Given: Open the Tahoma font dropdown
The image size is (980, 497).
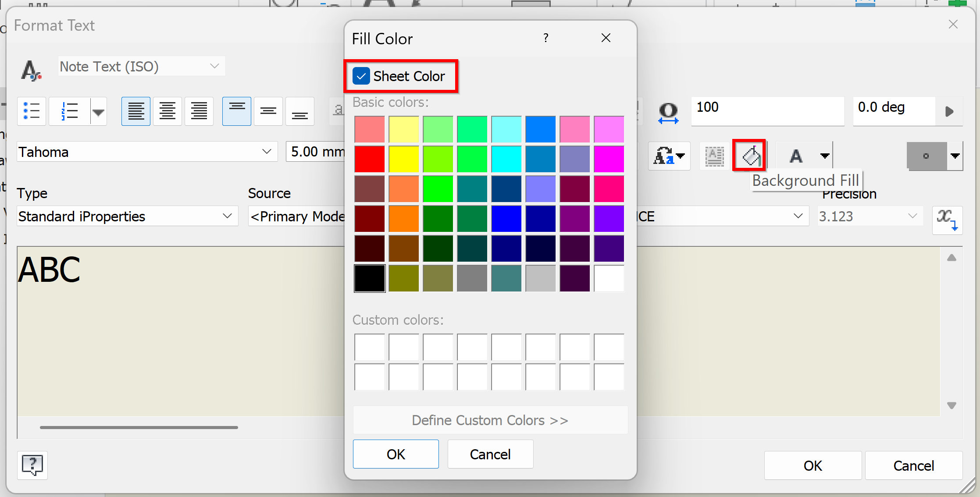Looking at the screenshot, I should 266,152.
